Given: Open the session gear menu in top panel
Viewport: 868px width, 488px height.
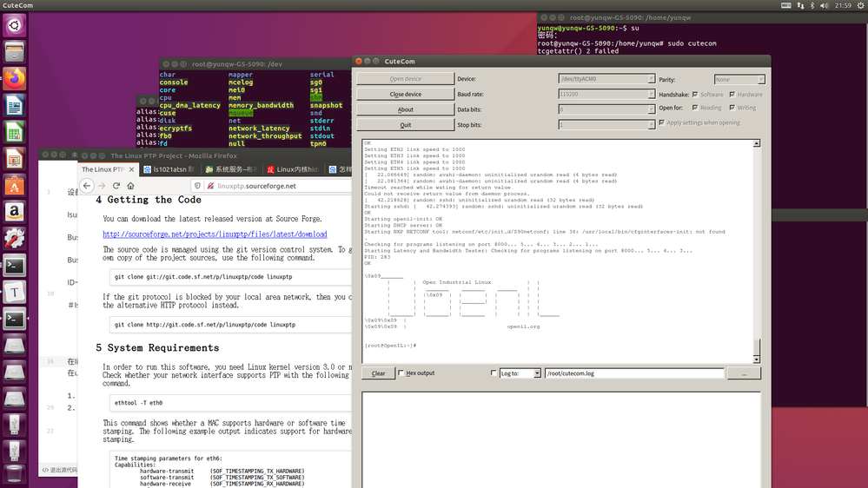Looking at the screenshot, I should click(x=861, y=5).
